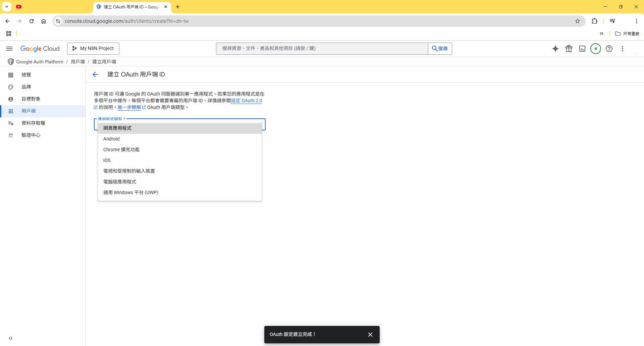The image size is (644, 346).
Task: Switch to the 品牌 sidebar section
Action: (x=26, y=87)
